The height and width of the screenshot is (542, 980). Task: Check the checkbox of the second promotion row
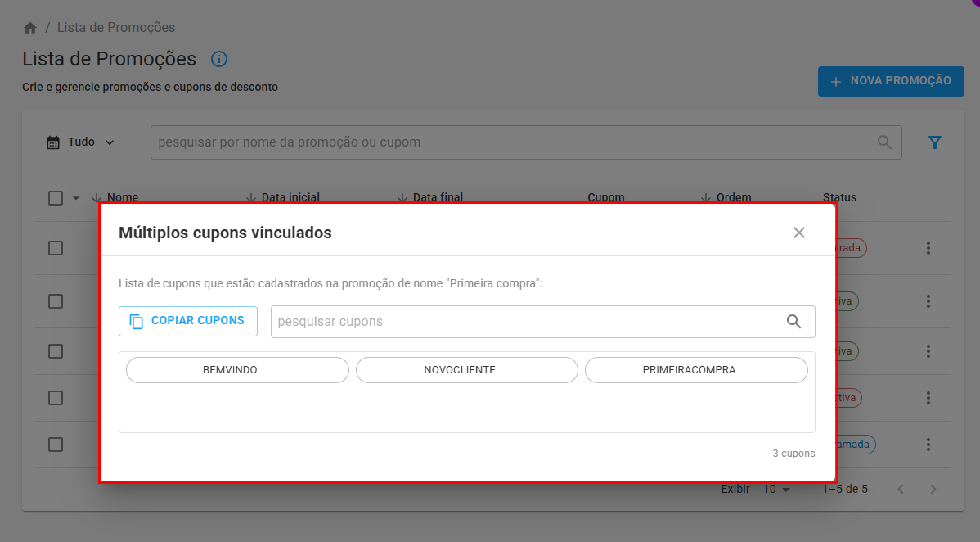(x=54, y=301)
